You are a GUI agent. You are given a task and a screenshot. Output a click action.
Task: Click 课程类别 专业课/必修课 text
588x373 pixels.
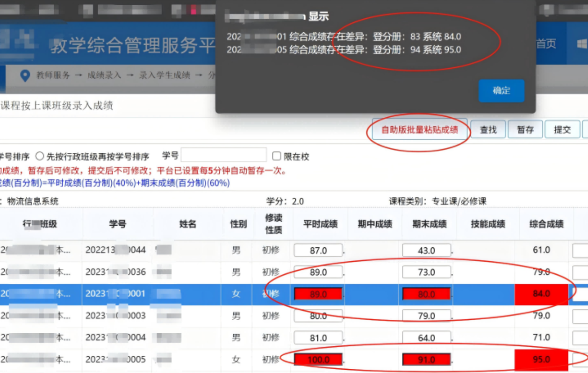click(437, 201)
